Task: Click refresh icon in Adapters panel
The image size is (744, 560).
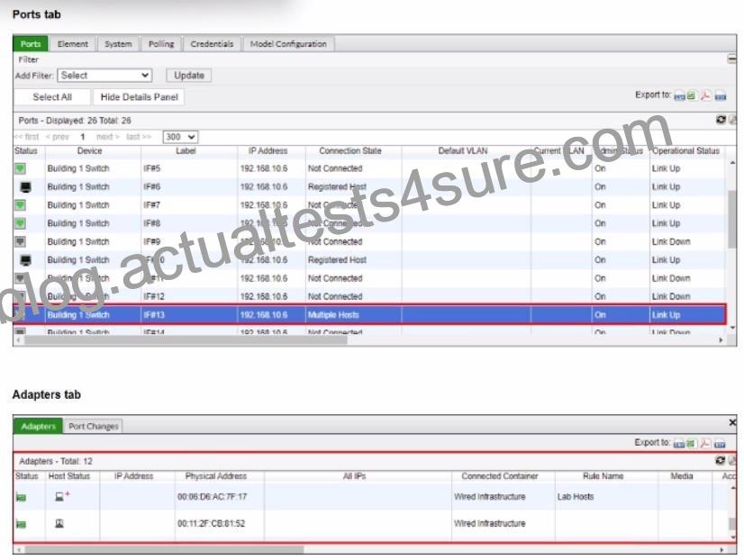Action: tap(720, 460)
